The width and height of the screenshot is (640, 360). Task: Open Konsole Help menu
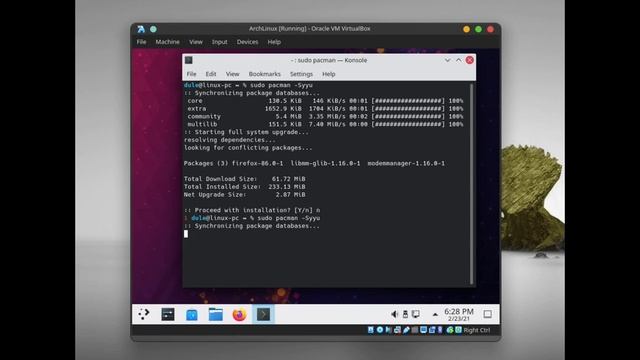point(329,74)
